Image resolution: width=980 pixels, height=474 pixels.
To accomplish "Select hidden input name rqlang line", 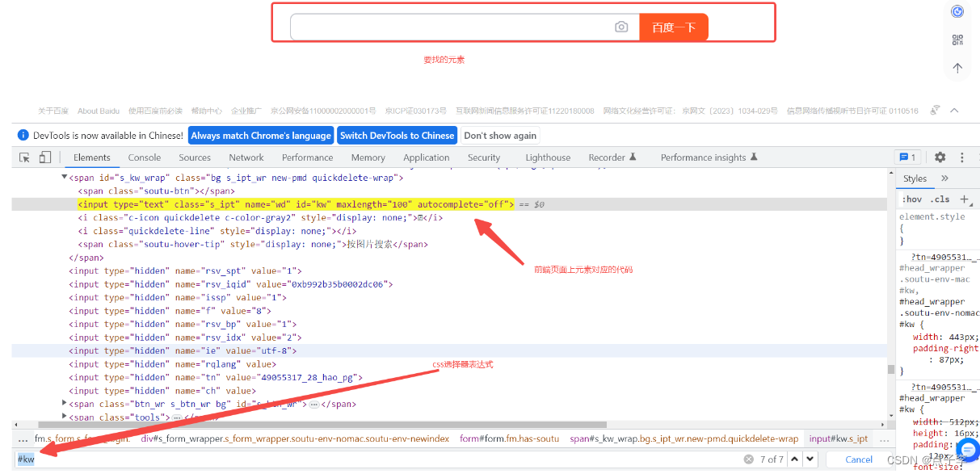I will click(172, 364).
